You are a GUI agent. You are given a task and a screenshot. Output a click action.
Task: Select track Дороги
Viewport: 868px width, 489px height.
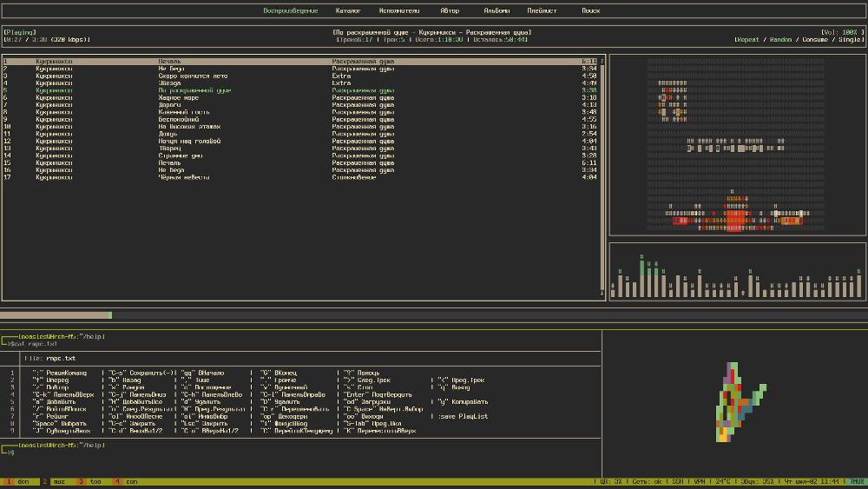[302, 105]
